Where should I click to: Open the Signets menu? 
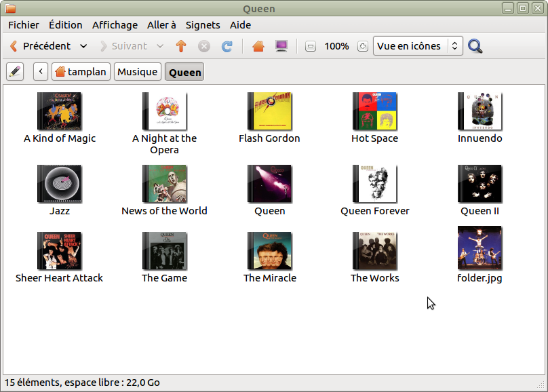[x=203, y=25]
